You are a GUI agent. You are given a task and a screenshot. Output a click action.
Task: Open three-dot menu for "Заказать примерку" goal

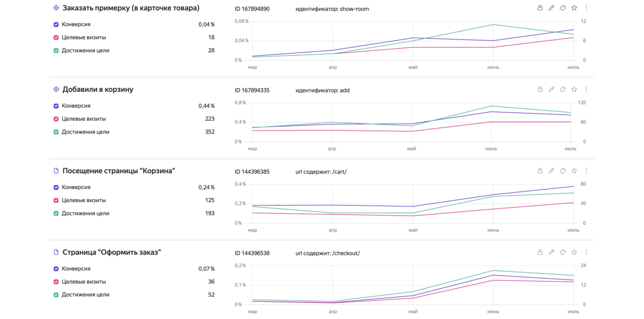tap(586, 8)
